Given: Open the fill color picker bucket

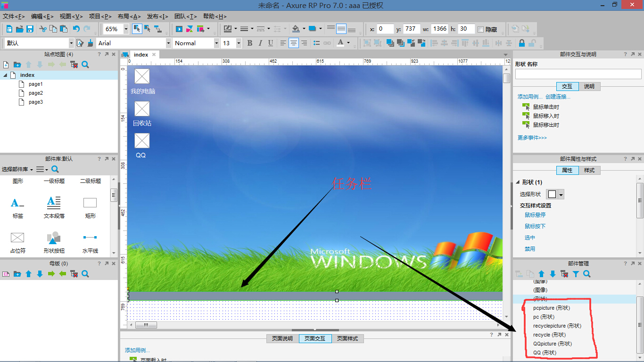Looking at the screenshot, I should [296, 29].
